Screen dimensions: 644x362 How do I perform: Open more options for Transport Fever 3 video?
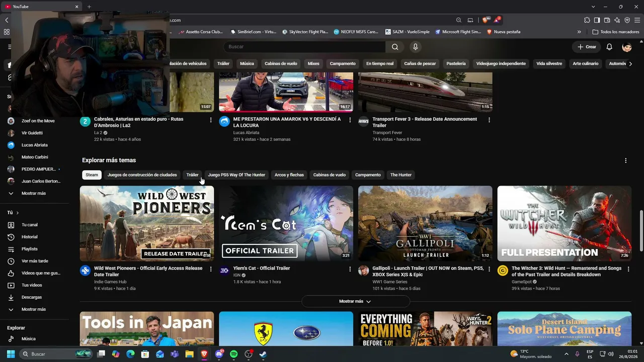point(489,120)
